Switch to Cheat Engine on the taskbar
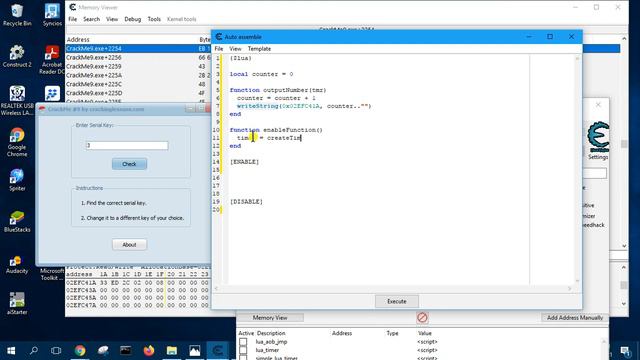Viewport: 640px width, 360px height. click(218, 351)
